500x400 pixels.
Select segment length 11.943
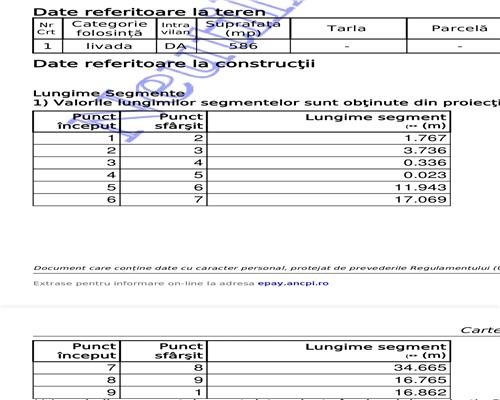click(x=421, y=187)
